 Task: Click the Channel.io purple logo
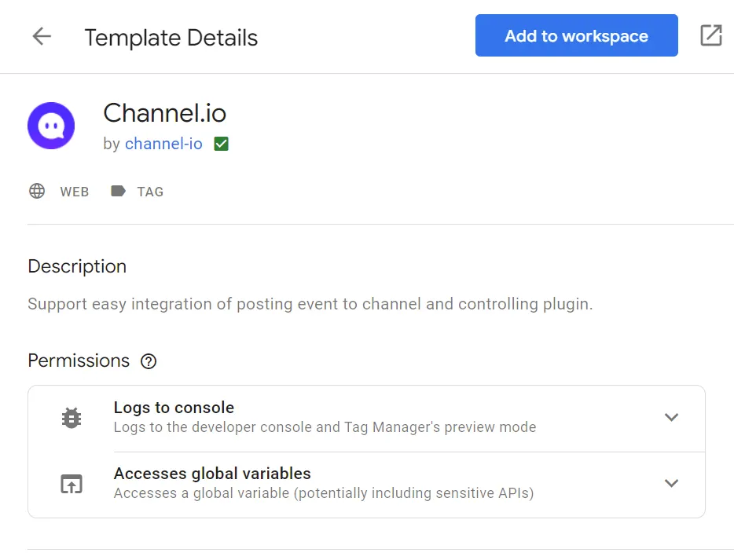click(51, 126)
